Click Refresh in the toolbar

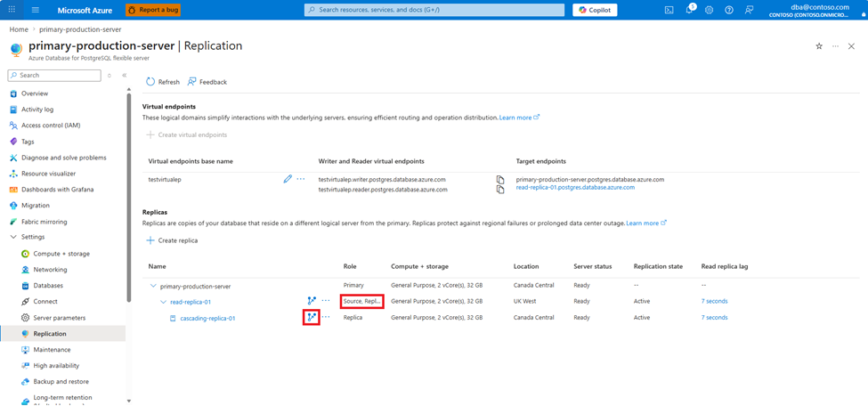pyautogui.click(x=163, y=82)
